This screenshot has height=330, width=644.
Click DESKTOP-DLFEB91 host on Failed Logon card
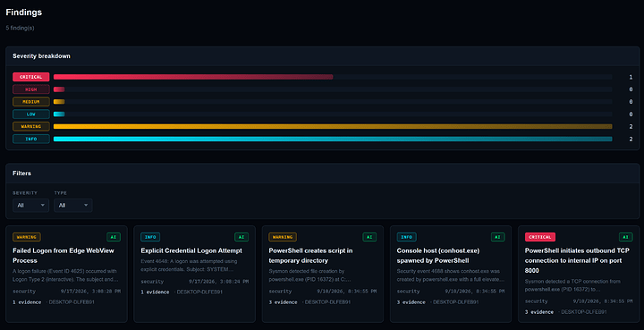click(x=72, y=302)
